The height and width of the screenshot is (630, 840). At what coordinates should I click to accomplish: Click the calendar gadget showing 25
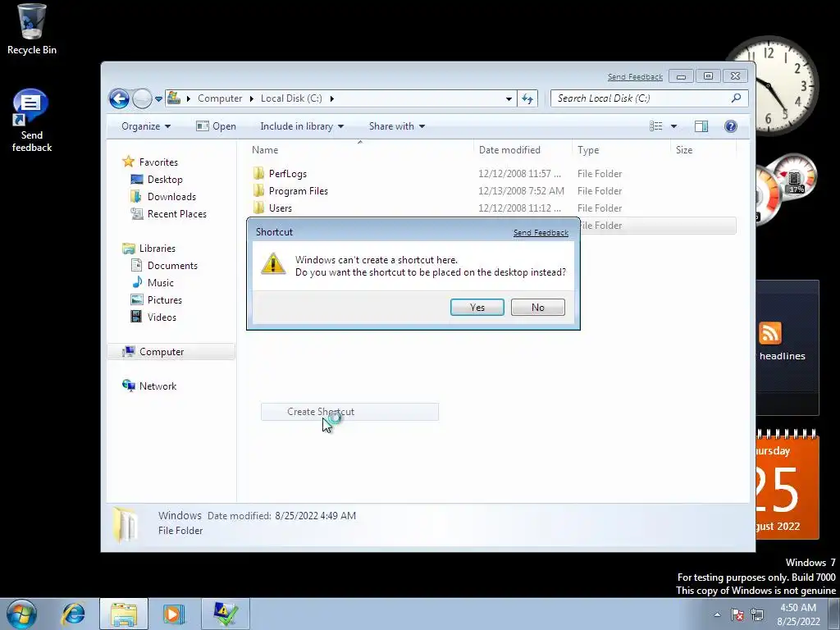[x=787, y=485]
